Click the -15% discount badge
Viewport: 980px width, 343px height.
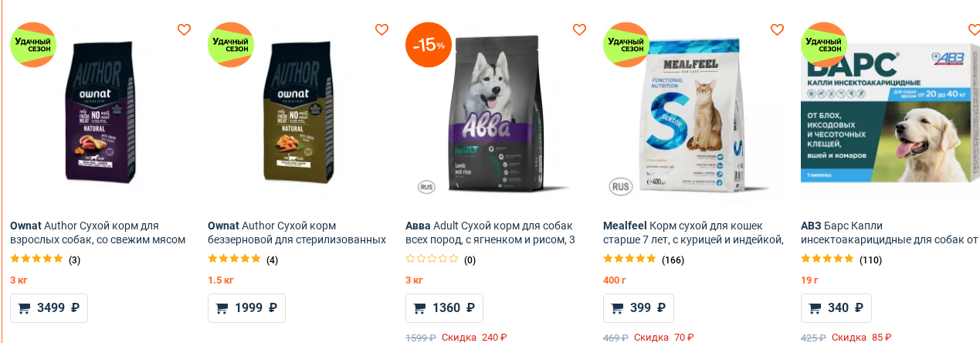[429, 45]
